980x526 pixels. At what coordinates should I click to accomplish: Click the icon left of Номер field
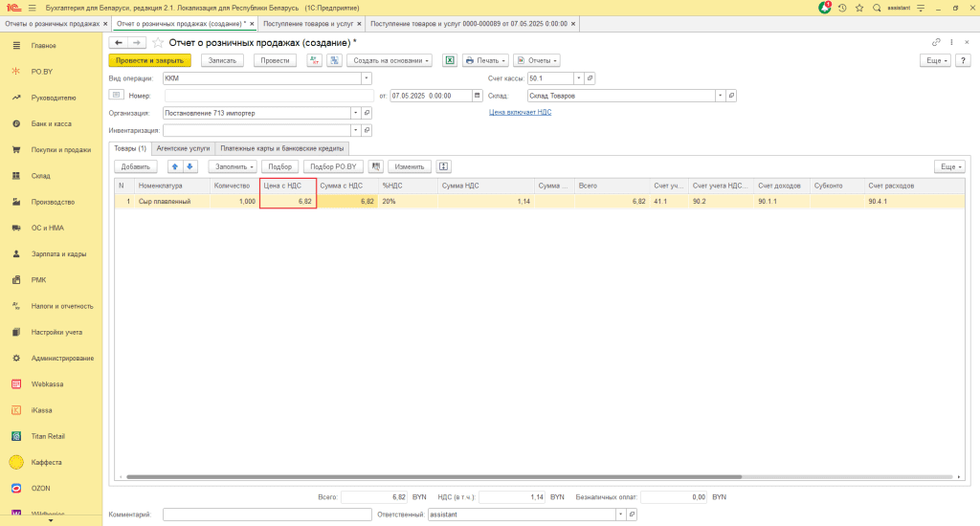click(x=116, y=95)
